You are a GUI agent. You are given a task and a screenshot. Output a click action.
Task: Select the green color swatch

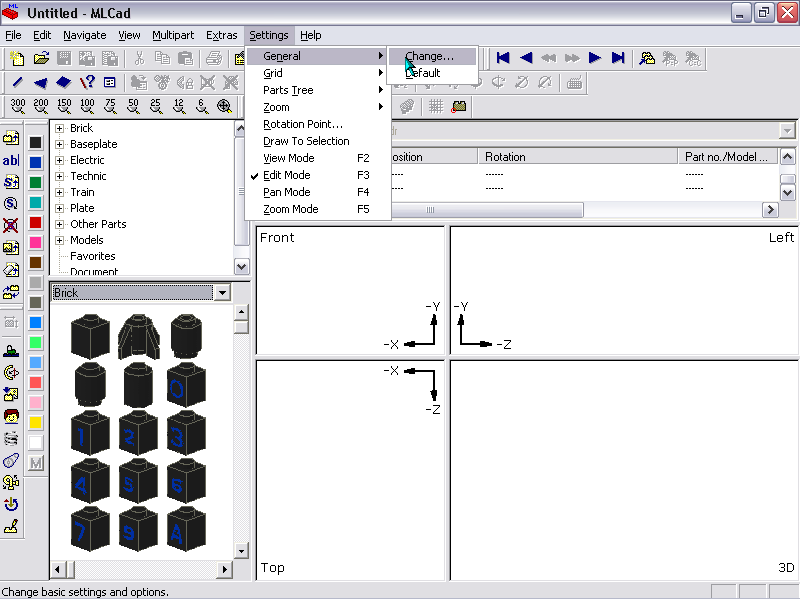point(35,182)
